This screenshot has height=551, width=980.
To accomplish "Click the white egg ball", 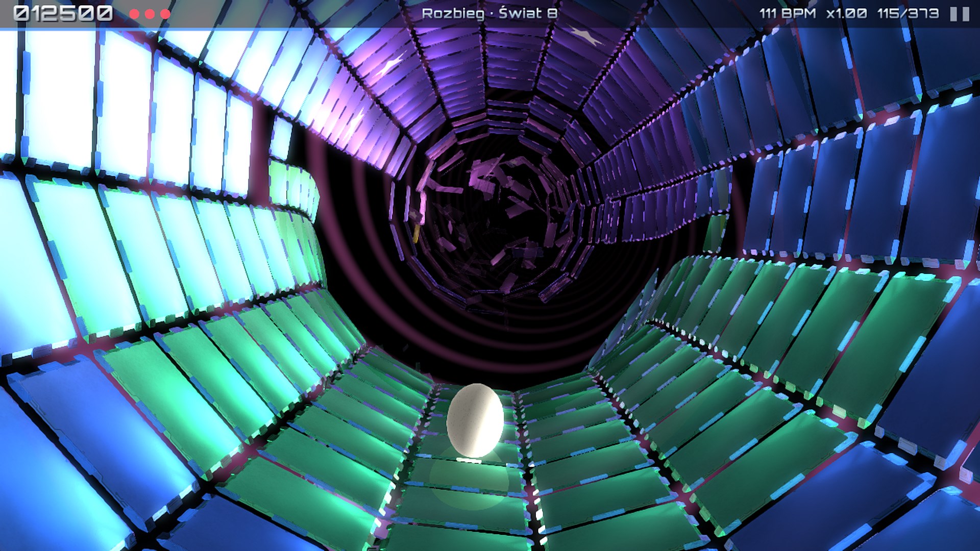I will click(475, 420).
